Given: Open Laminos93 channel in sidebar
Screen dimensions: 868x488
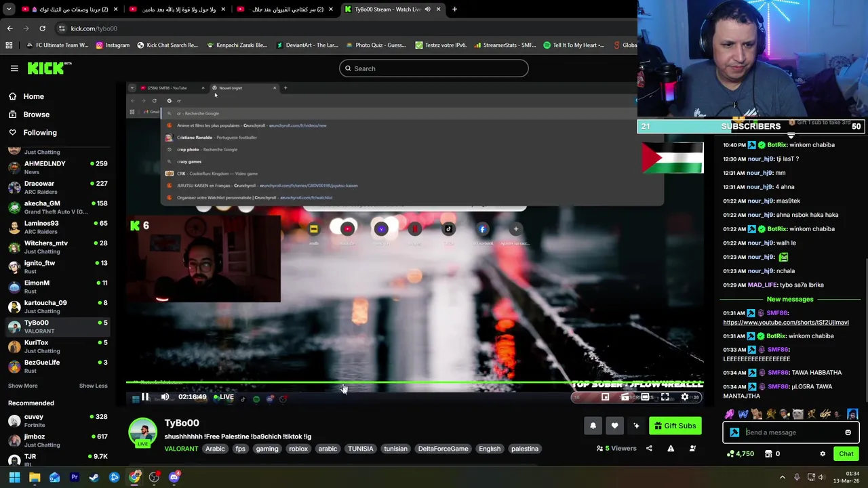Looking at the screenshot, I should (58, 227).
